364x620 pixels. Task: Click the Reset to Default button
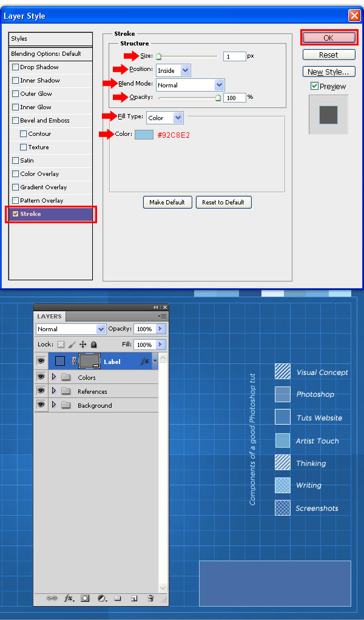coord(223,202)
